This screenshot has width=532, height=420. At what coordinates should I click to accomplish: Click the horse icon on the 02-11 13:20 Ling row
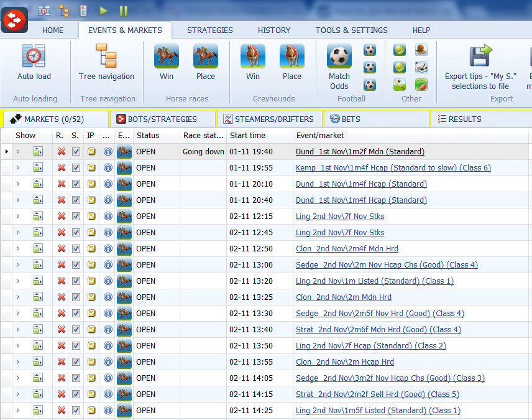point(124,281)
